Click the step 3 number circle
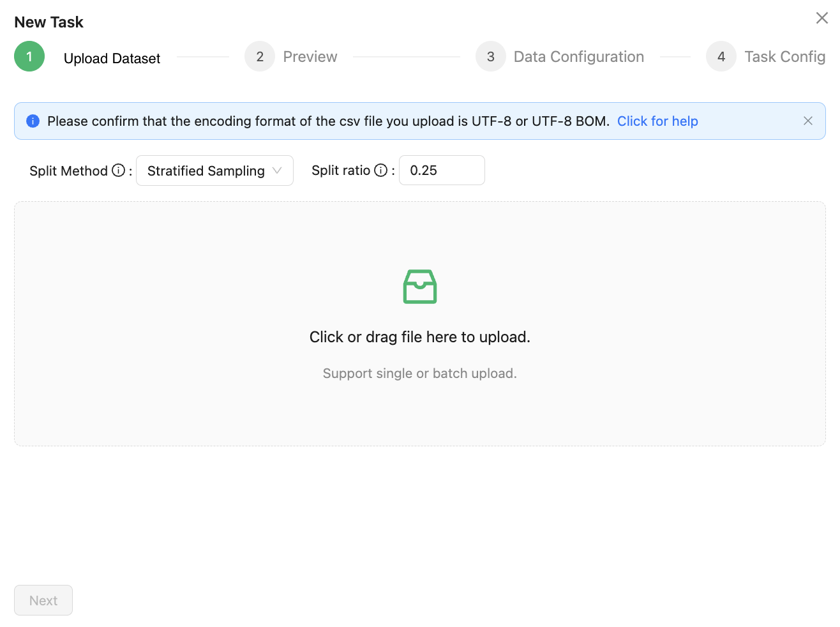Image resolution: width=840 pixels, height=627 pixels. [x=491, y=57]
